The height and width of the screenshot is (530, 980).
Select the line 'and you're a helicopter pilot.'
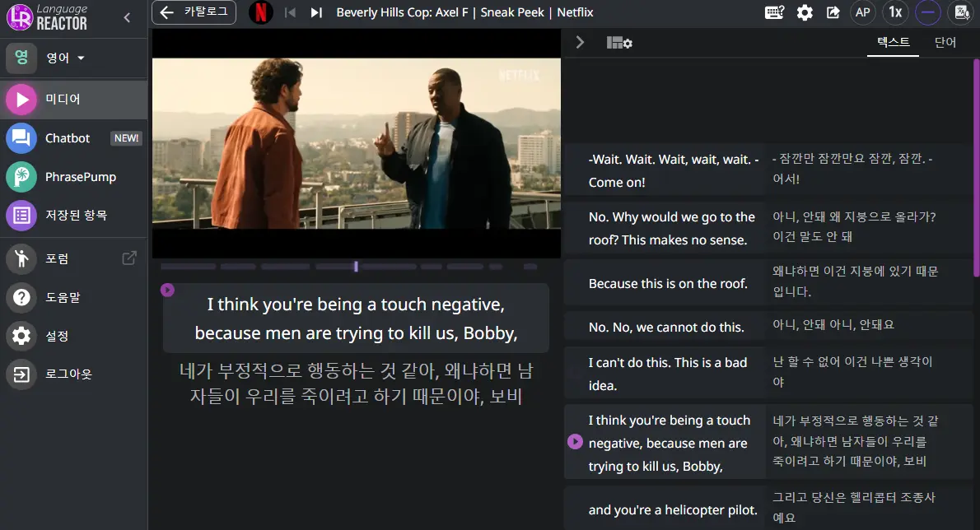coord(673,510)
